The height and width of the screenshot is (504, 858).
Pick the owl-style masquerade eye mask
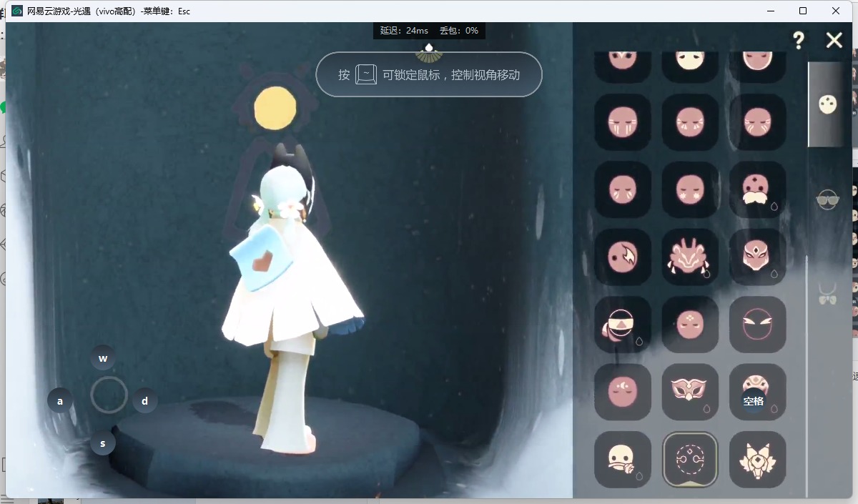(x=690, y=392)
